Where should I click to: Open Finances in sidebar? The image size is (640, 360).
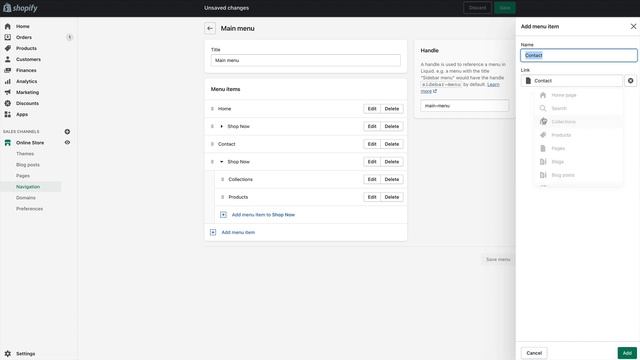(x=26, y=70)
